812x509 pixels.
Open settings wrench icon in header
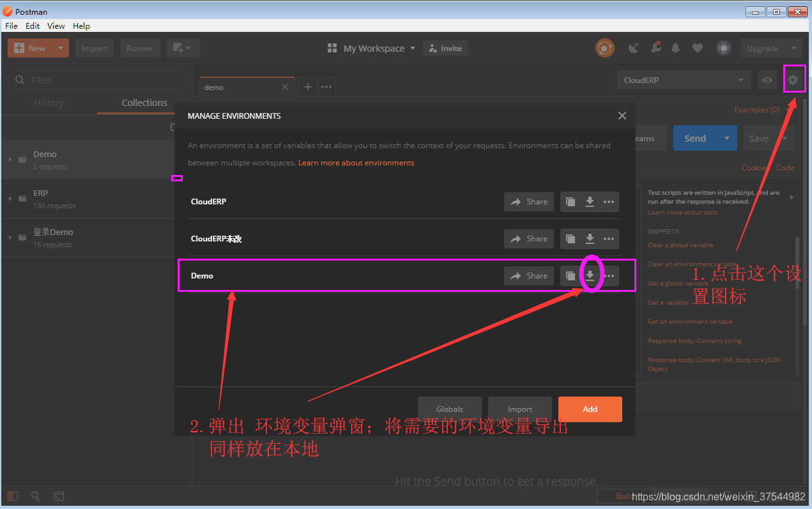[655, 48]
